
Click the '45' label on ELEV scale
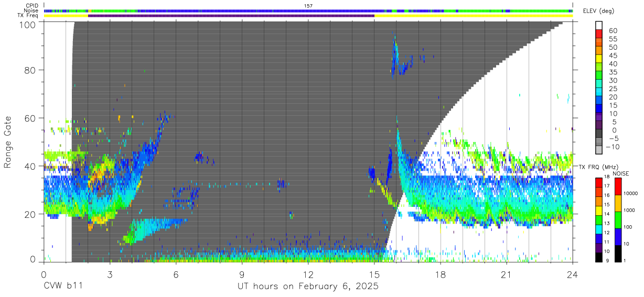pos(614,55)
